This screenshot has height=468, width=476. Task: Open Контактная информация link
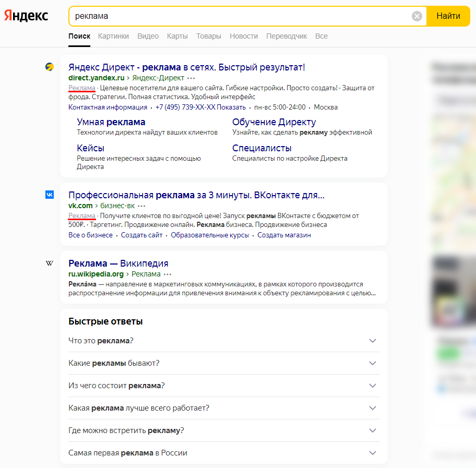tap(108, 107)
